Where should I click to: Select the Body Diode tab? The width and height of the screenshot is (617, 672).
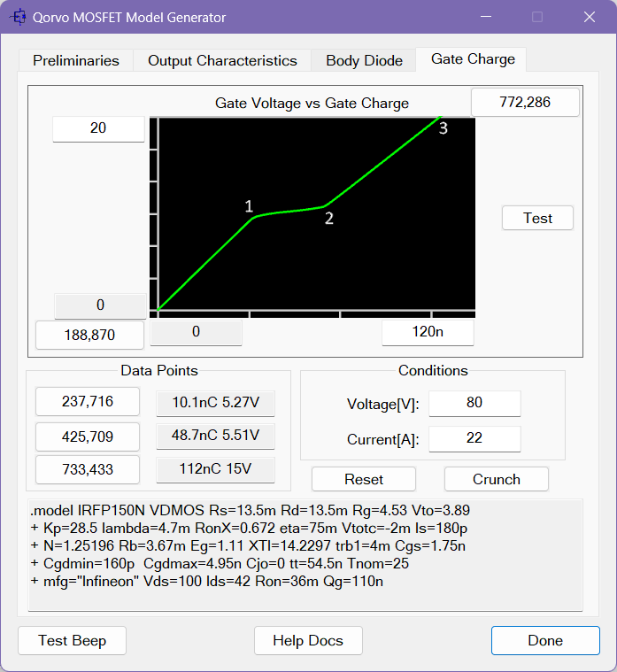point(364,60)
